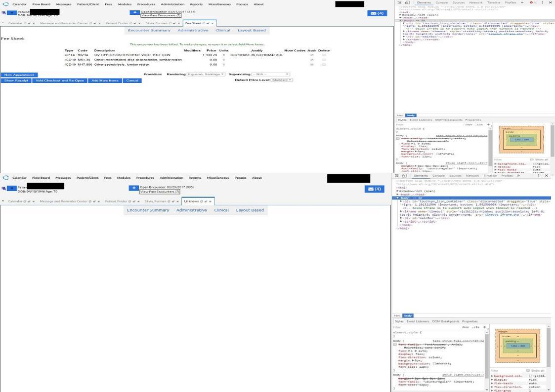Tick Delete checkbox for CPT4 99214 row
The height and width of the screenshot is (392, 555).
tap(324, 55)
